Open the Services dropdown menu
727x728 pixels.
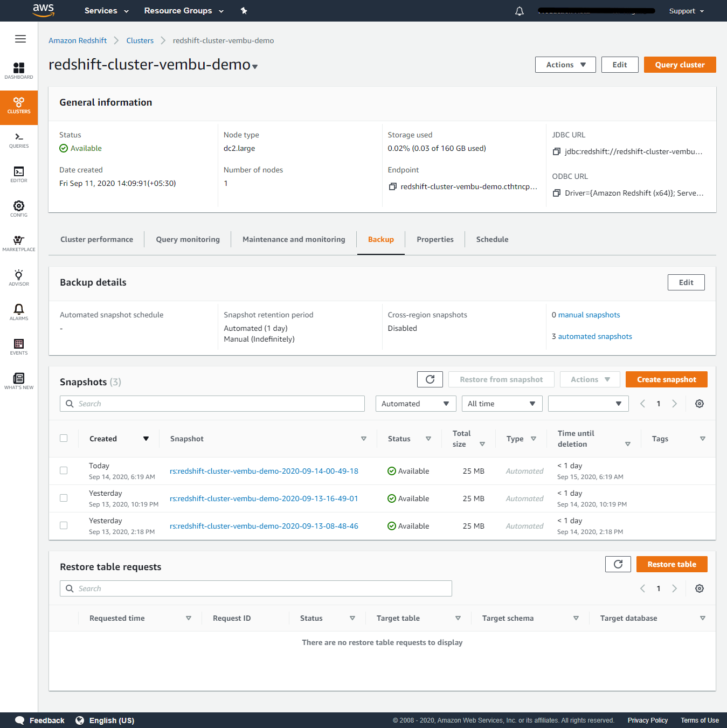[107, 11]
